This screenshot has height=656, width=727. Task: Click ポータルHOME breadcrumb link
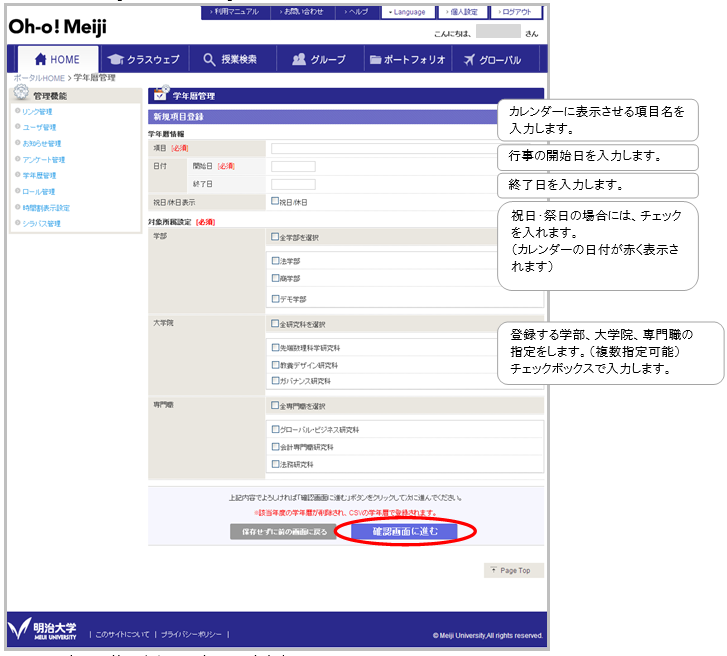click(39, 78)
